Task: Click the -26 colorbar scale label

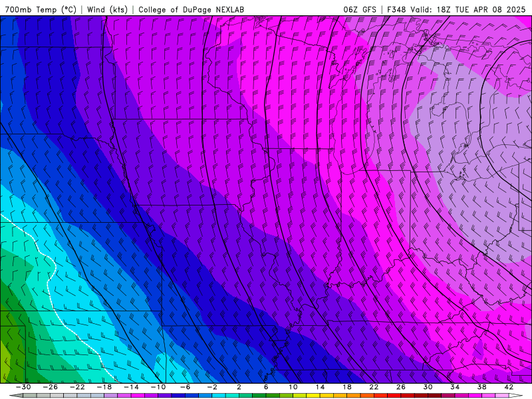Action: point(51,387)
